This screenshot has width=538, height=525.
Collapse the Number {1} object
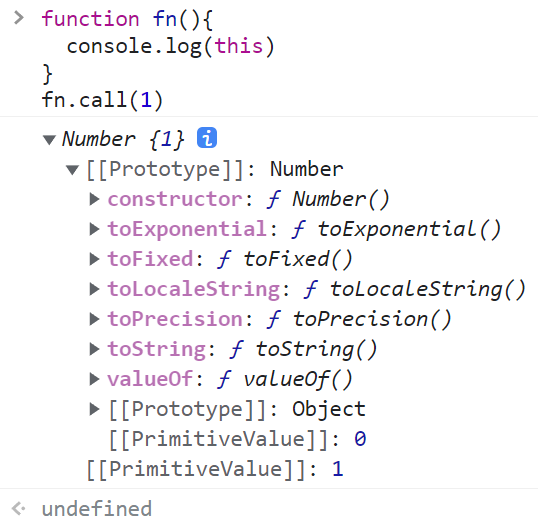(x=49, y=140)
